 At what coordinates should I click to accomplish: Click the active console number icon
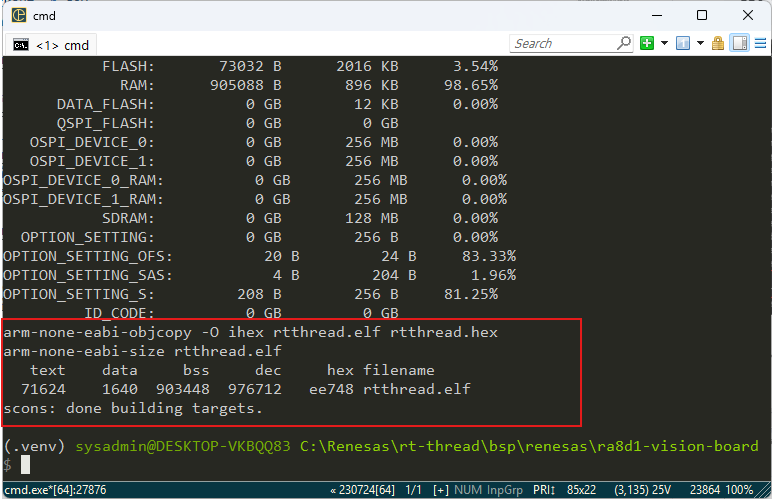(x=683, y=43)
